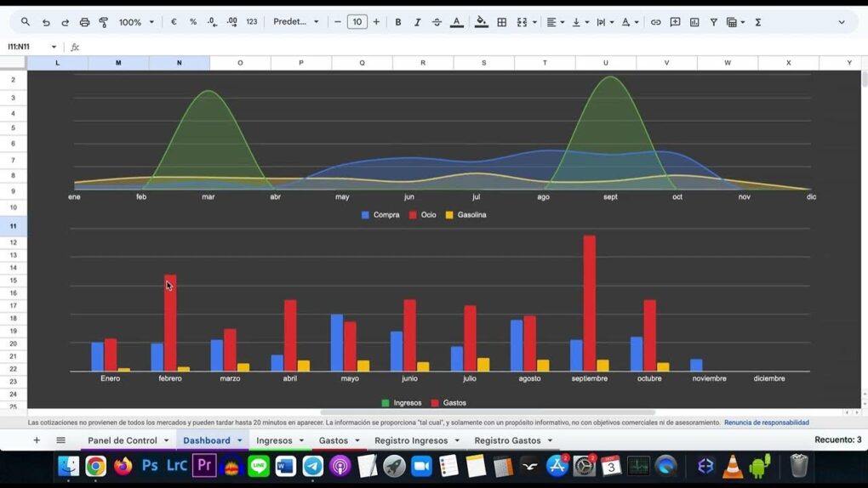Open the name box dropdown arrow

[54, 47]
